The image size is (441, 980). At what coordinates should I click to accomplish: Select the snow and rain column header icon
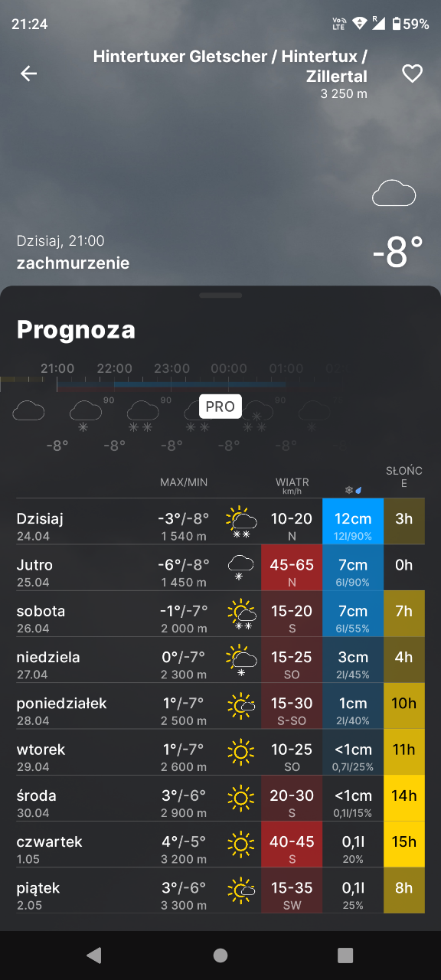coord(353,490)
